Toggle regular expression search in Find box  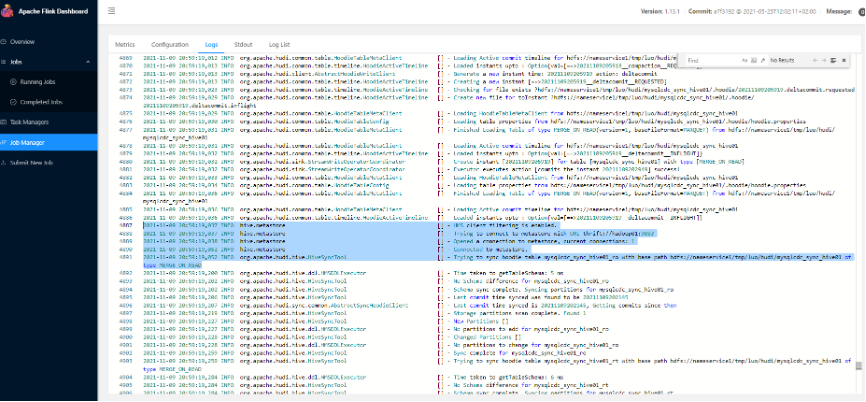coord(763,60)
